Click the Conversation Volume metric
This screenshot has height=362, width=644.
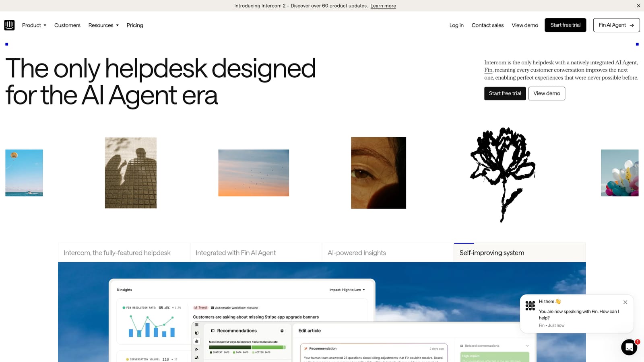click(152, 359)
